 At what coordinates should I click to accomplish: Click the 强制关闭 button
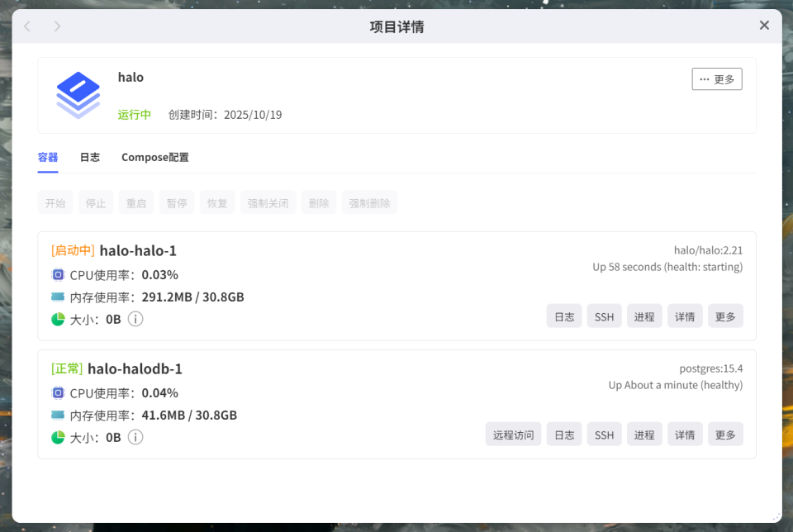pyautogui.click(x=268, y=202)
